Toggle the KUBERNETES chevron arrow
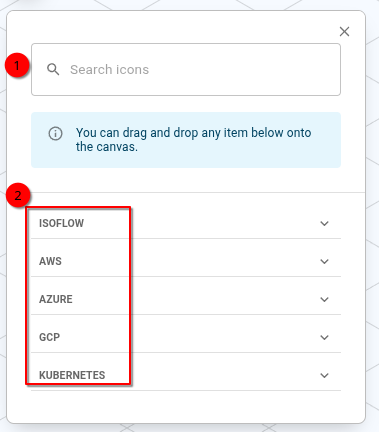 [x=324, y=375]
